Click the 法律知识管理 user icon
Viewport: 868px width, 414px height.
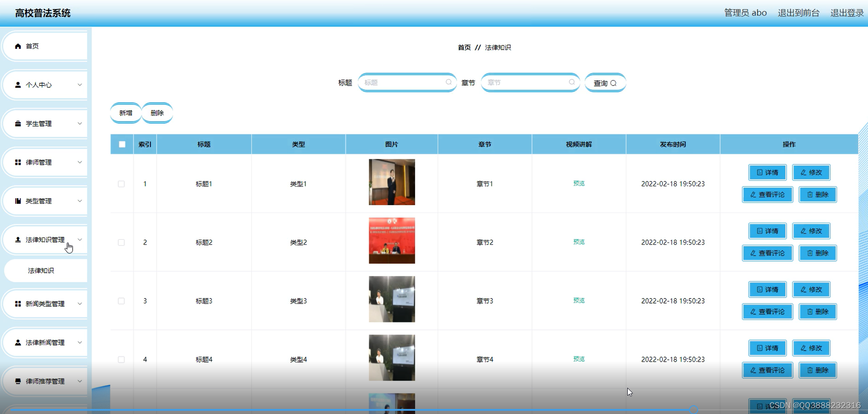click(17, 240)
